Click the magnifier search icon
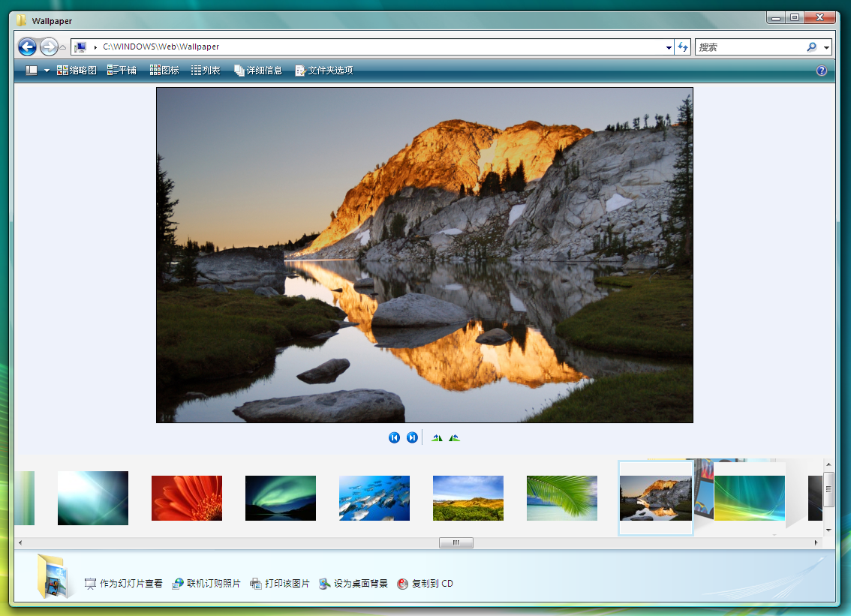851x616 pixels. [811, 47]
